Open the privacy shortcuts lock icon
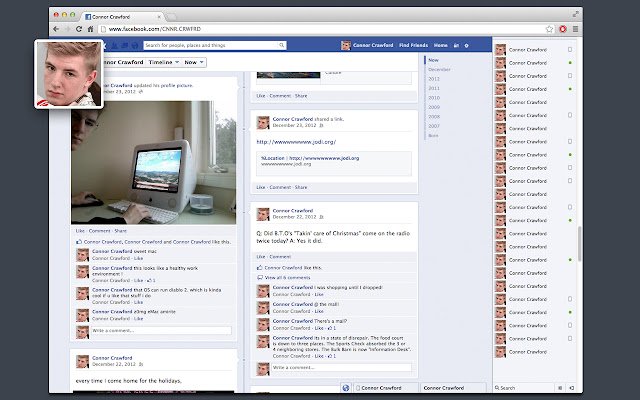The image size is (640, 400). tap(456, 45)
